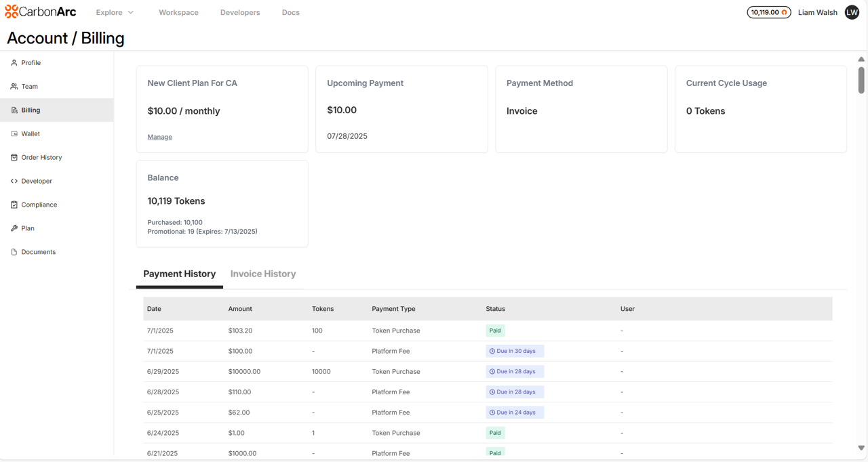
Task: Click the 07/28/2025 upcoming payment date
Action: click(347, 136)
